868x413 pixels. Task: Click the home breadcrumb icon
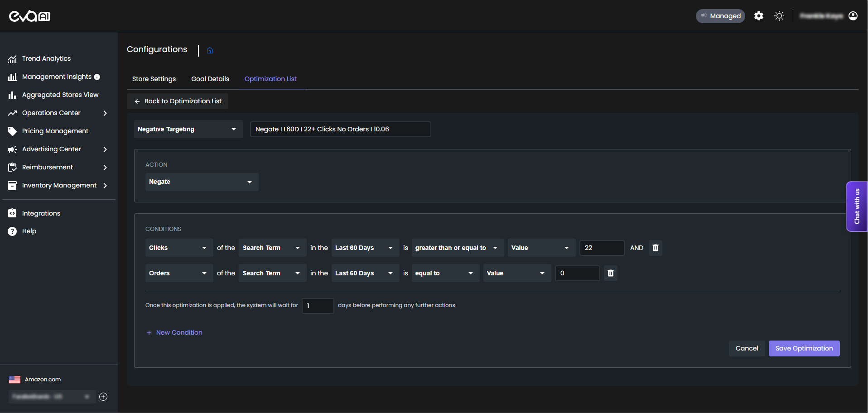(x=210, y=50)
